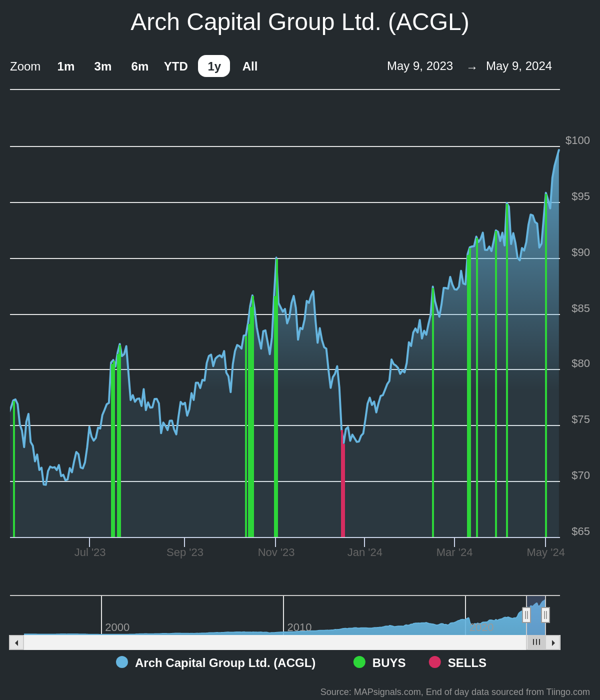Viewport: 600px width, 700px height.
Task: Click the $75 price axis label
Action: pos(580,419)
